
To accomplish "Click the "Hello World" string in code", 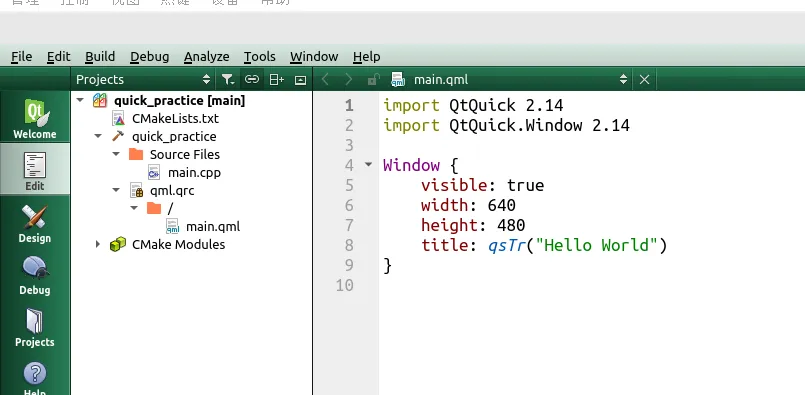I will click(597, 245).
